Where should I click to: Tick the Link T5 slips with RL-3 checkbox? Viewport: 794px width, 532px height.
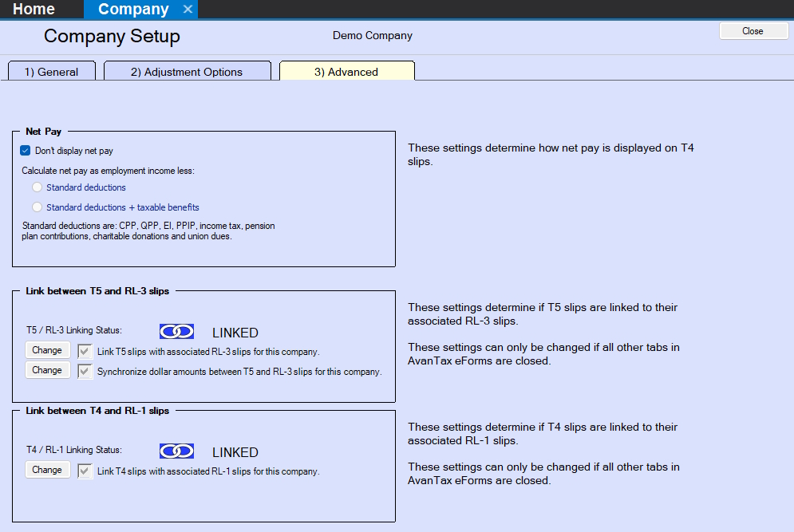pos(85,351)
